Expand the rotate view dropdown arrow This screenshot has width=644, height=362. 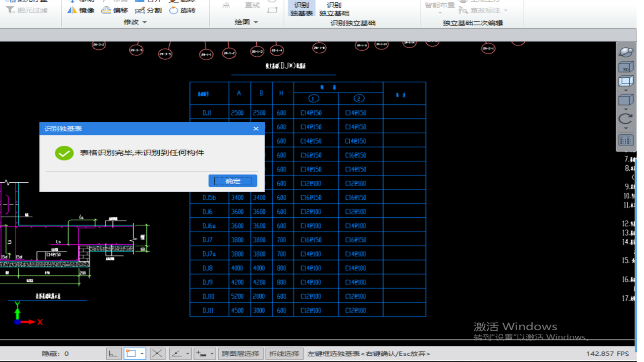[x=626, y=128]
